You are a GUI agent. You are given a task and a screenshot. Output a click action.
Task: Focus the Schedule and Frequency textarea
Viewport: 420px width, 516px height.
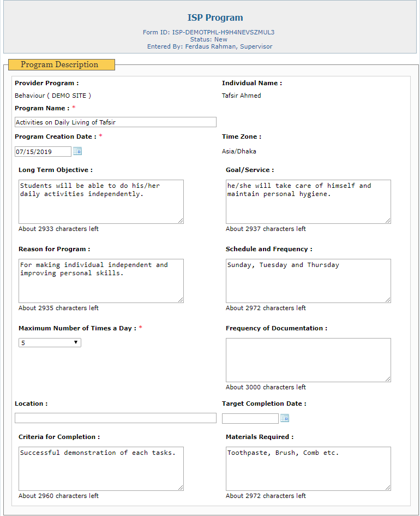pyautogui.click(x=308, y=281)
